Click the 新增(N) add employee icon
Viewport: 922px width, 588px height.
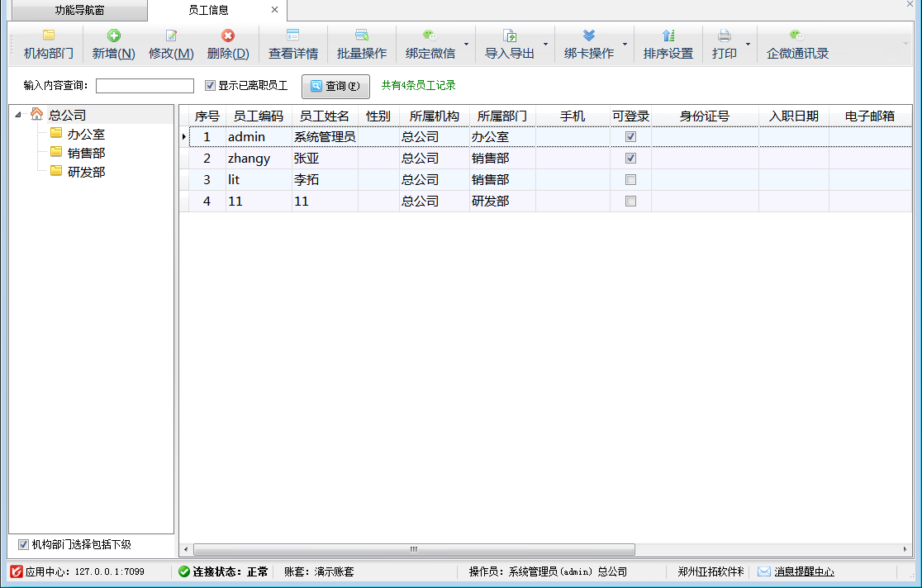[114, 36]
